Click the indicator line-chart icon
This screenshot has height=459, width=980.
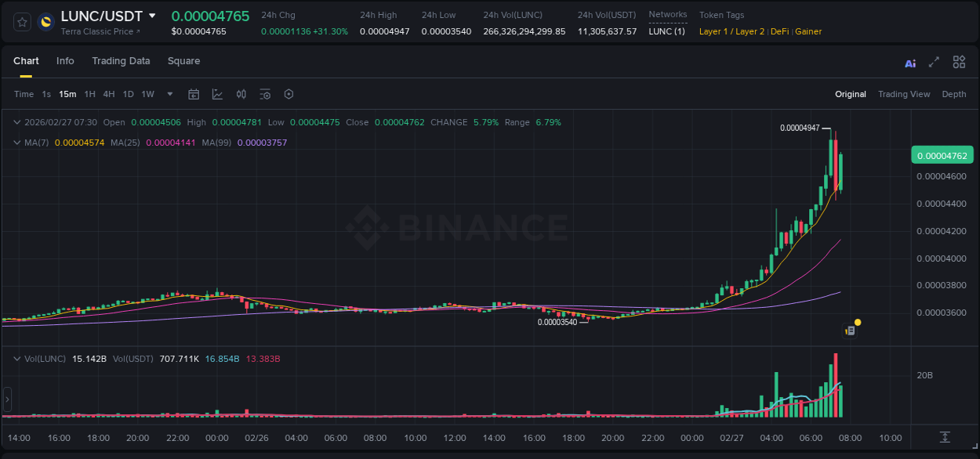[217, 94]
